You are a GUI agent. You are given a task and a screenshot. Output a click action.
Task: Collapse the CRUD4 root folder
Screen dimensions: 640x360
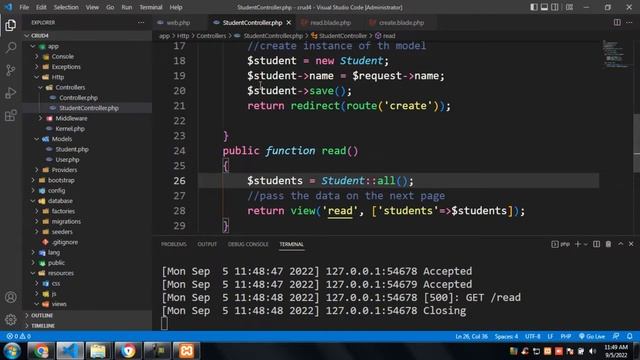click(88, 36)
